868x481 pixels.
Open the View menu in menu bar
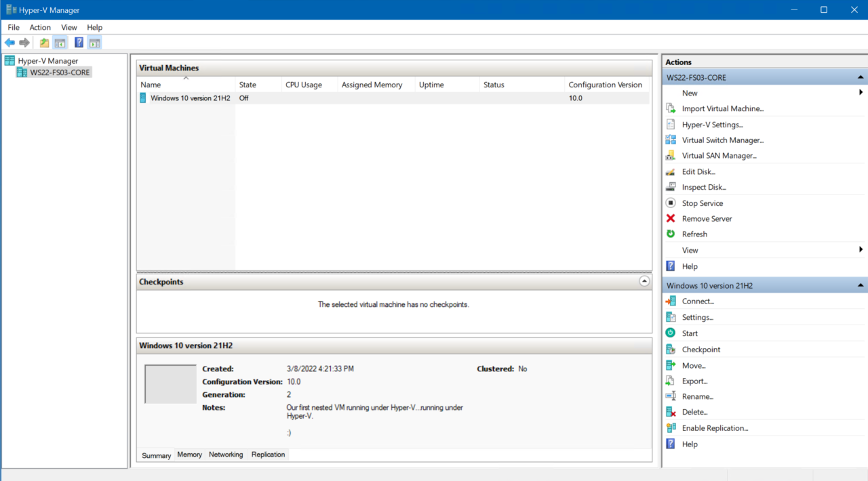[69, 27]
